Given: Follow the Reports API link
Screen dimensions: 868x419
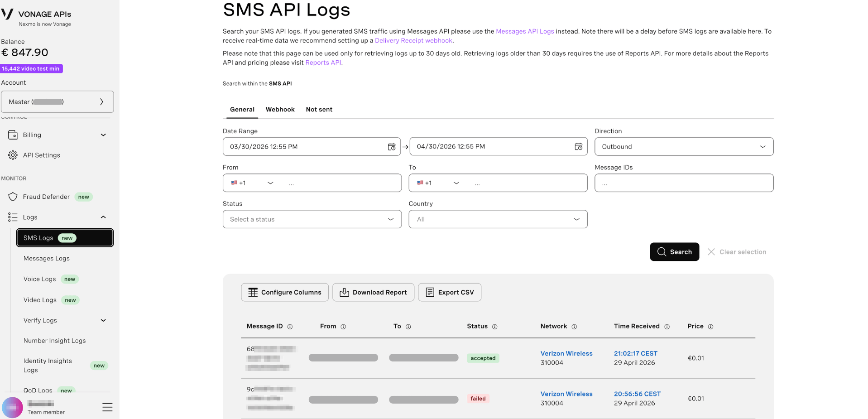Looking at the screenshot, I should coord(323,63).
